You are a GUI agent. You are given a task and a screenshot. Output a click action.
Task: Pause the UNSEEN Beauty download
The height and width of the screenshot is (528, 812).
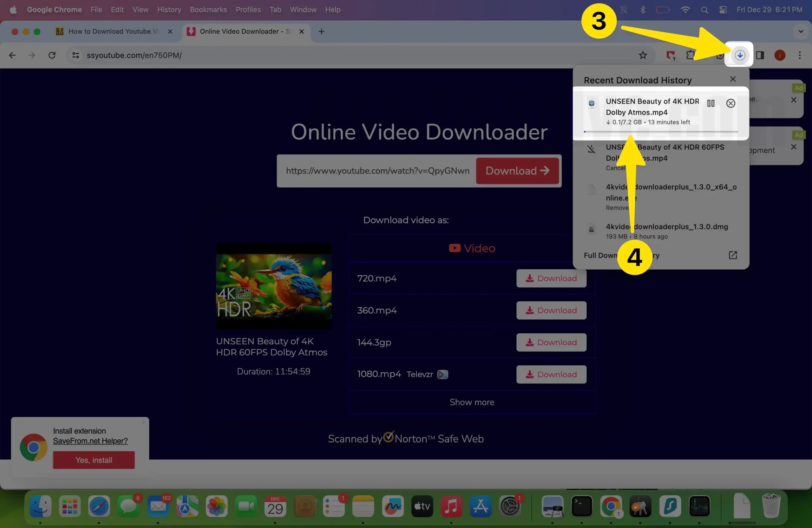click(x=711, y=103)
